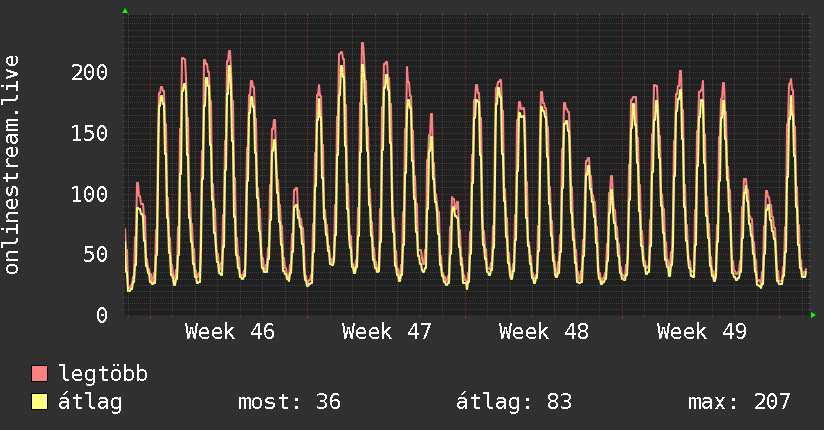
Task: Click the 50 y-axis tick label
Action: click(x=96, y=254)
